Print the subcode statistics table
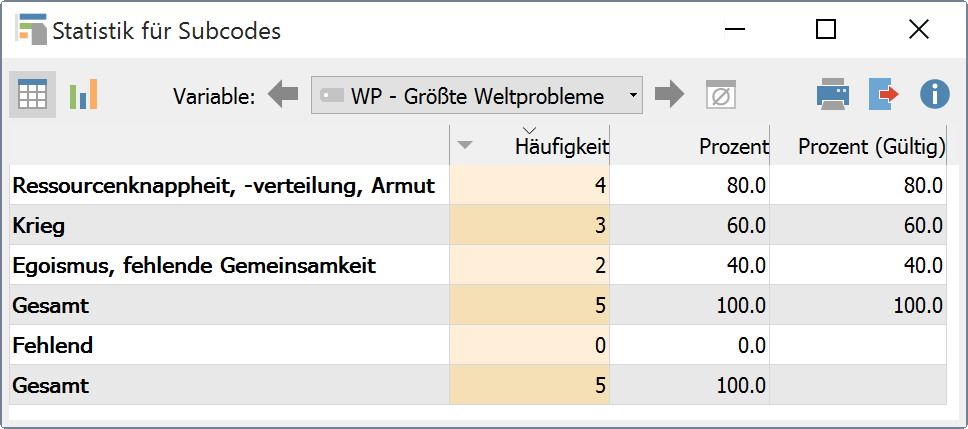This screenshot has height=429, width=968. pos(832,96)
